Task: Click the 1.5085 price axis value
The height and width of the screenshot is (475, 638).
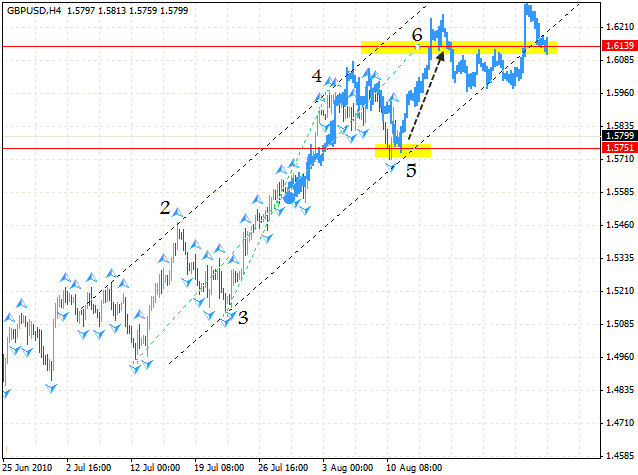Action: coord(620,324)
